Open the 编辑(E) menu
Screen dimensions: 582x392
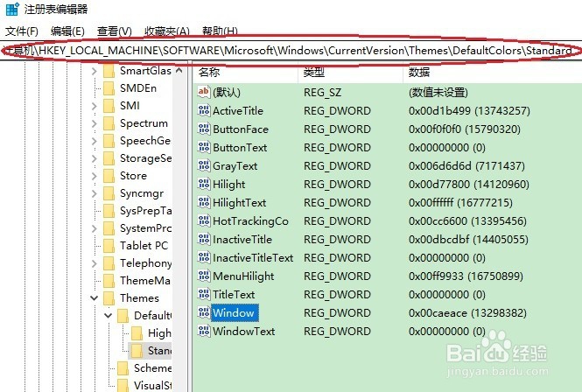point(67,31)
